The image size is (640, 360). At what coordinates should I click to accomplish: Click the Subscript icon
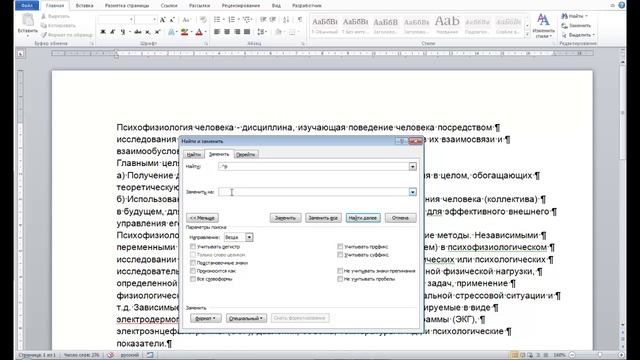148,32
